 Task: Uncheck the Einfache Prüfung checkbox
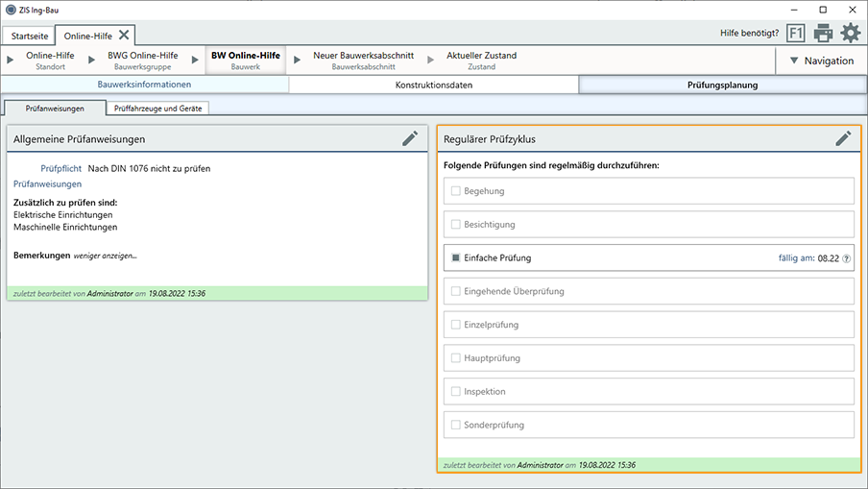[456, 258]
